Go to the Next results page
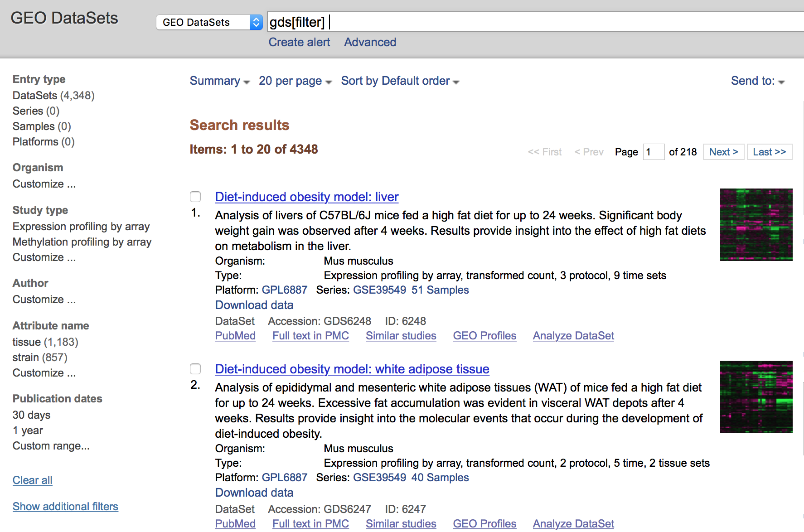 723,152
